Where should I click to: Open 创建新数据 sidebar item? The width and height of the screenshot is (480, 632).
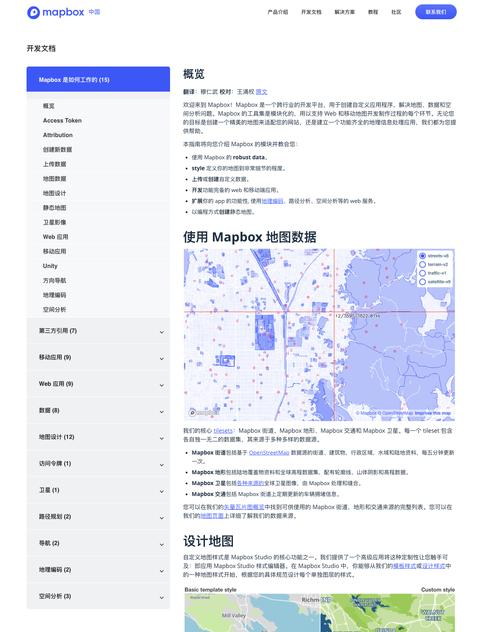click(57, 150)
